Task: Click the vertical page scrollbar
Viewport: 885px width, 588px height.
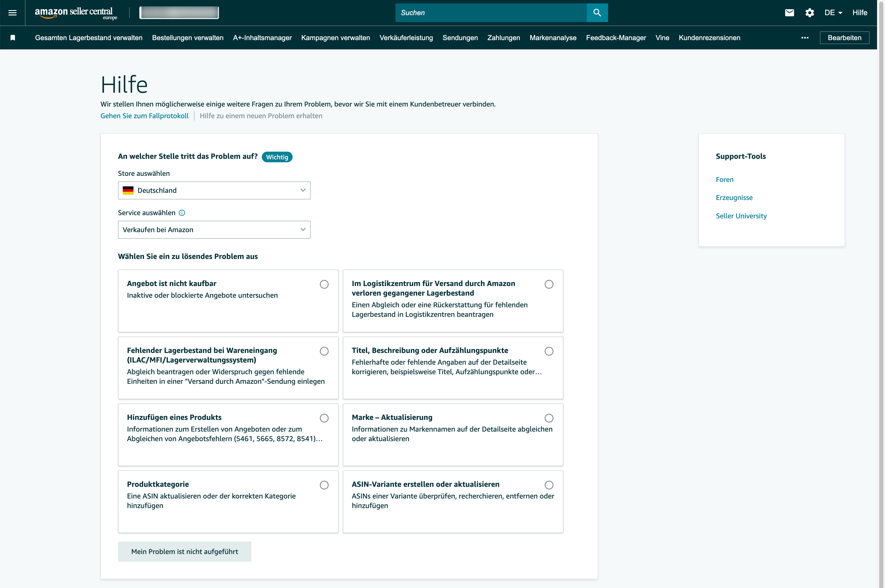Action: pos(881,294)
